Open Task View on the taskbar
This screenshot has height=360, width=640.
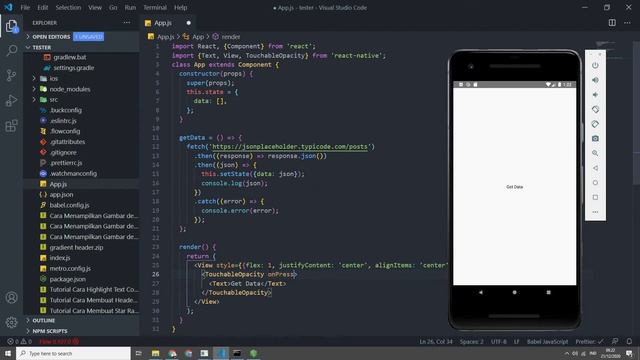[139, 353]
